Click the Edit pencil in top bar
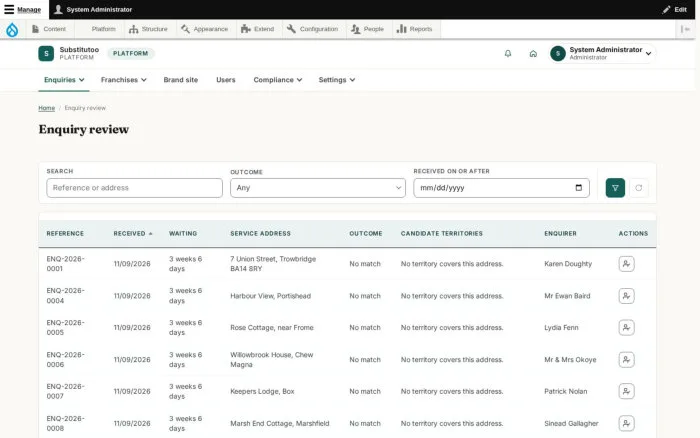Viewport: 700px width, 438px height. (x=675, y=9)
